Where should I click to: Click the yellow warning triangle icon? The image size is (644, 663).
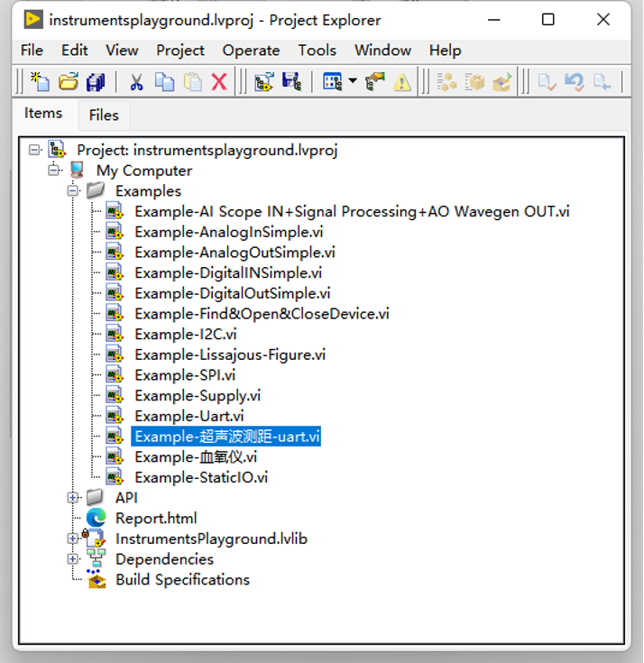pyautogui.click(x=401, y=82)
